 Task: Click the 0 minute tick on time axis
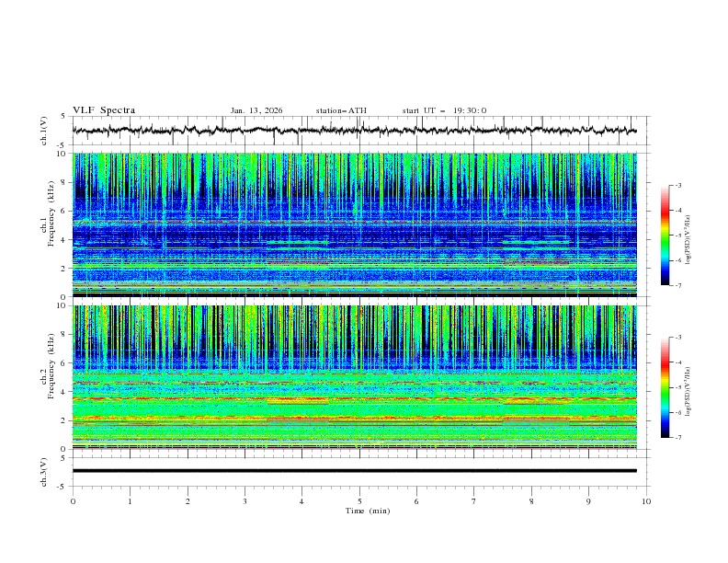coord(73,502)
